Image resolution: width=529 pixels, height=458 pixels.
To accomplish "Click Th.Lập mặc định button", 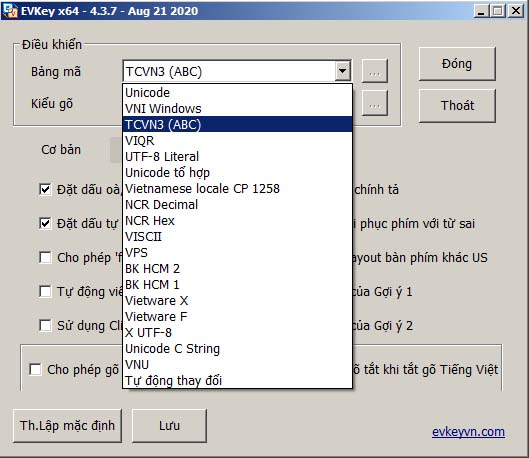I will tap(67, 426).
